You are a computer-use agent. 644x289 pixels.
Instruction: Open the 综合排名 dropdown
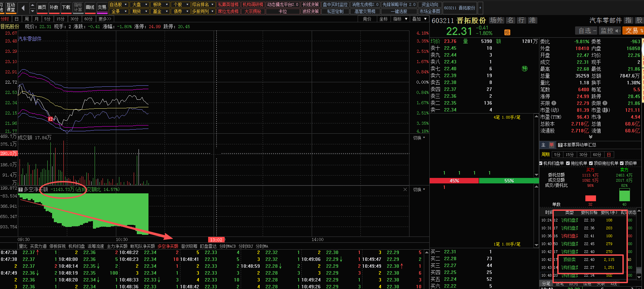point(203,4)
